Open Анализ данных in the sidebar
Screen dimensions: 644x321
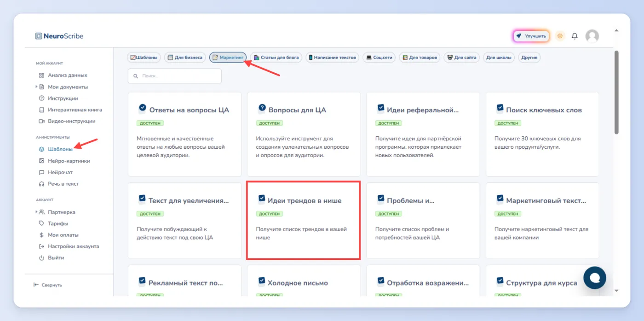tap(63, 75)
